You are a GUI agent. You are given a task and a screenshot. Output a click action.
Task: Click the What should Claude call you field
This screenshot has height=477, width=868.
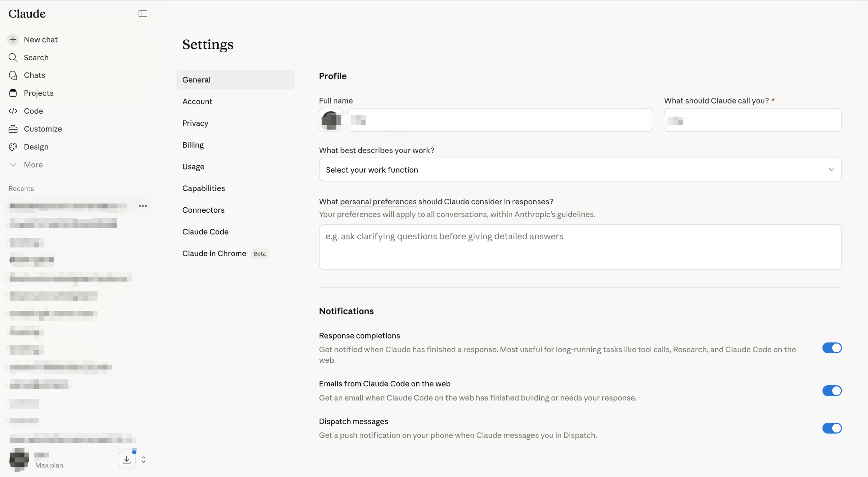click(753, 120)
